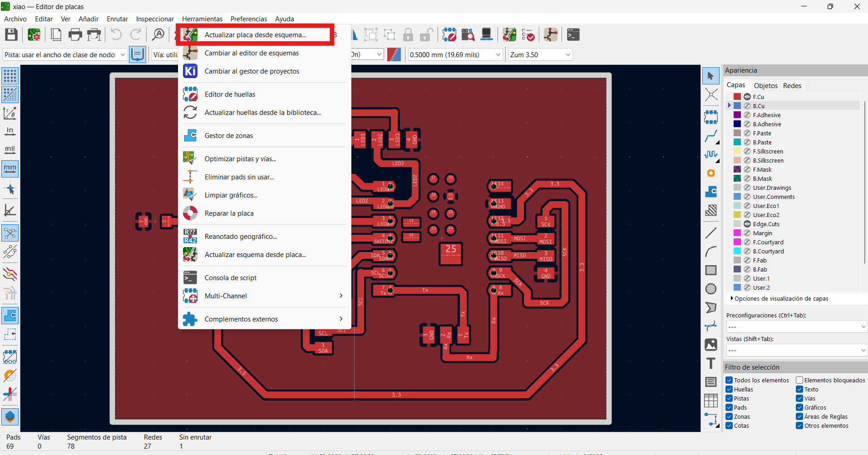Choose 'Editor de huellas' menu entry
Image resolution: width=868 pixels, height=455 pixels.
pos(264,94)
